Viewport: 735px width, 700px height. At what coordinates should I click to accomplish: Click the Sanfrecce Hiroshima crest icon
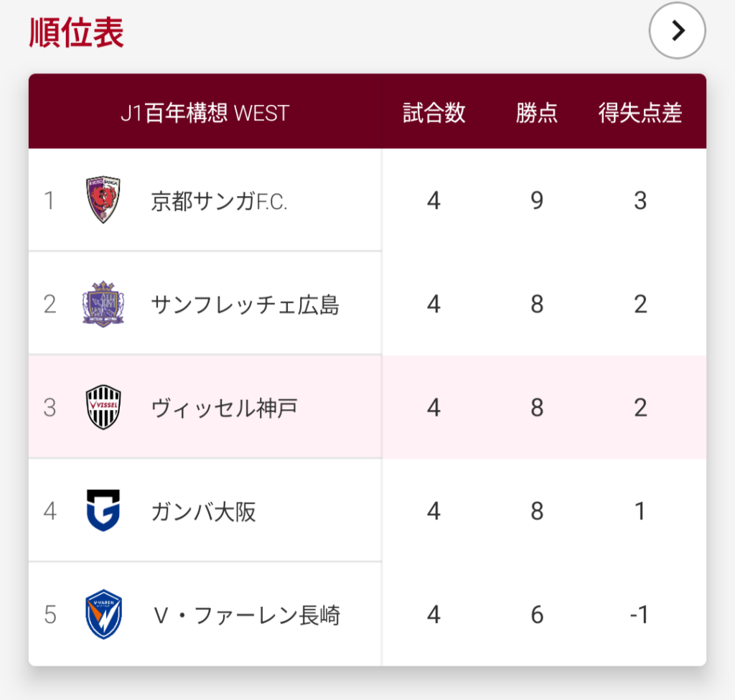pyautogui.click(x=103, y=304)
